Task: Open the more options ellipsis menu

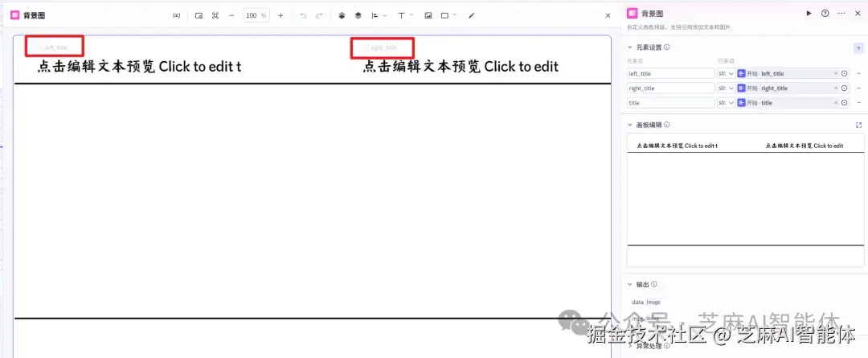Action: pos(841,14)
